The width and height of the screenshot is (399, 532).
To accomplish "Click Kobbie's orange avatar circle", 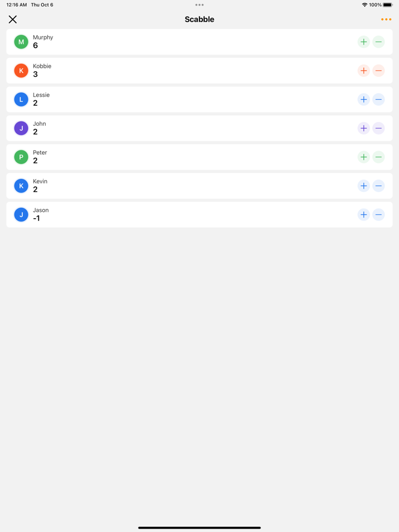I will click(x=21, y=71).
